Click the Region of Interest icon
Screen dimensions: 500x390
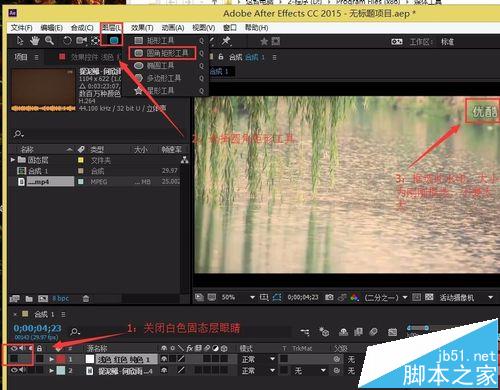click(x=264, y=297)
